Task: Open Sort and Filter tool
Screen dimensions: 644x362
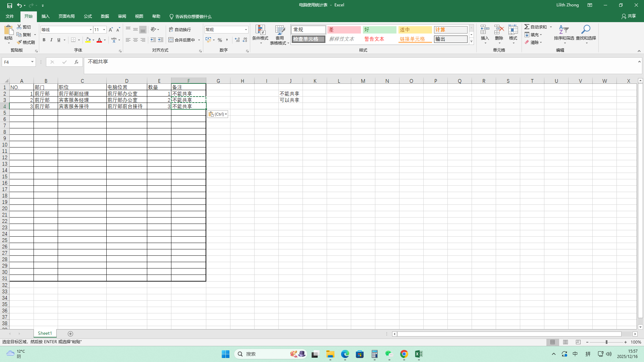Action: pyautogui.click(x=563, y=31)
